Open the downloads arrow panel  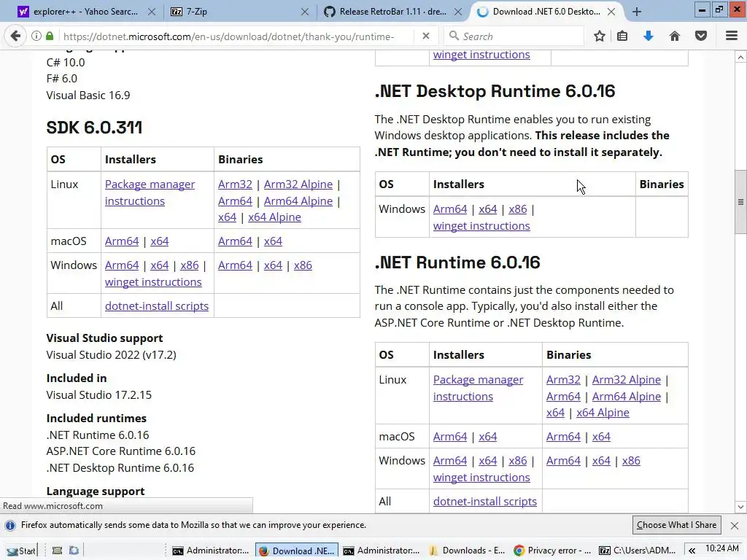tap(648, 36)
